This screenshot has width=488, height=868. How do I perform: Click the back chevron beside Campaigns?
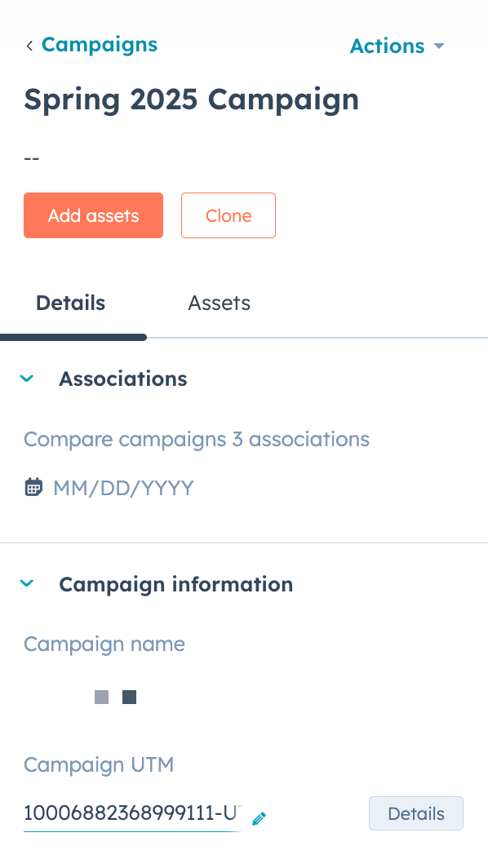click(x=29, y=46)
